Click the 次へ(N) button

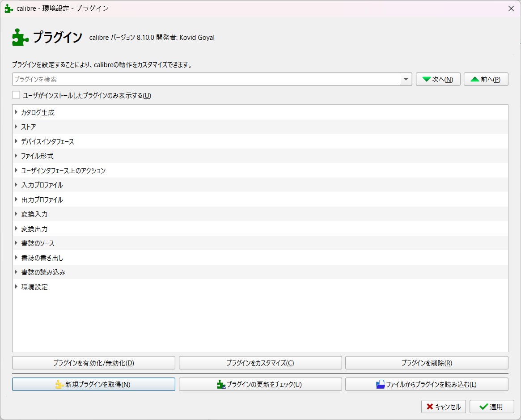438,79
